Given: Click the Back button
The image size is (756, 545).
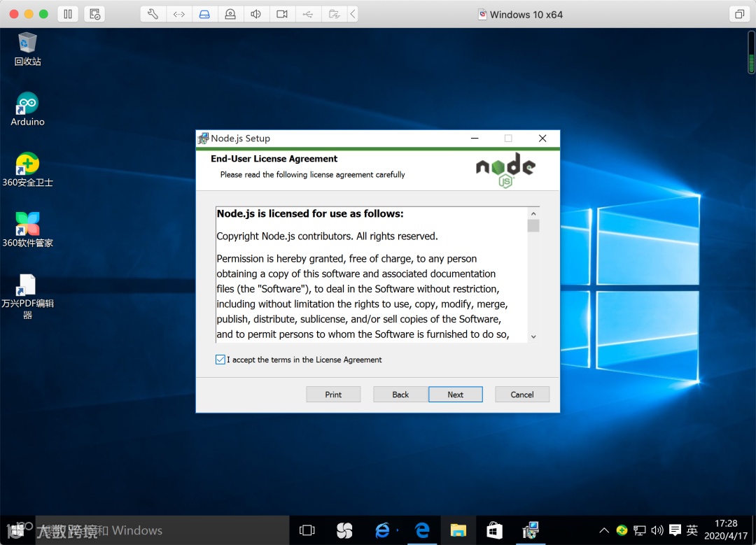Looking at the screenshot, I should point(400,394).
